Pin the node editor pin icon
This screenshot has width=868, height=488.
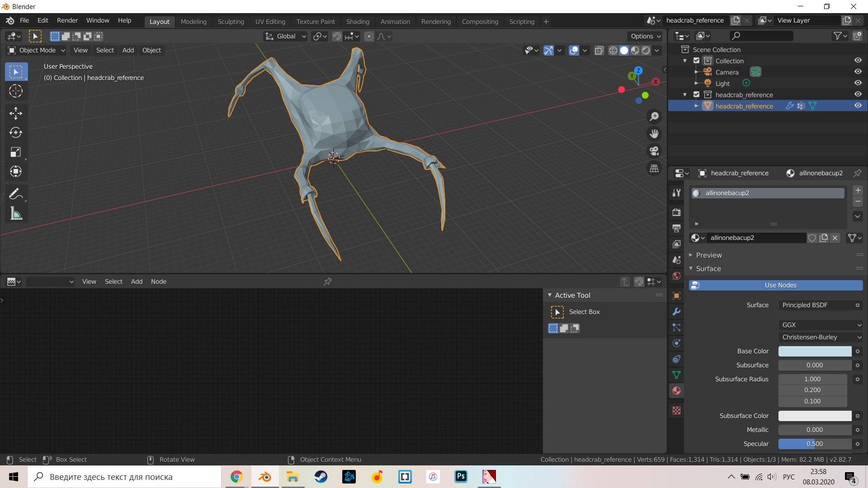pyautogui.click(x=328, y=282)
